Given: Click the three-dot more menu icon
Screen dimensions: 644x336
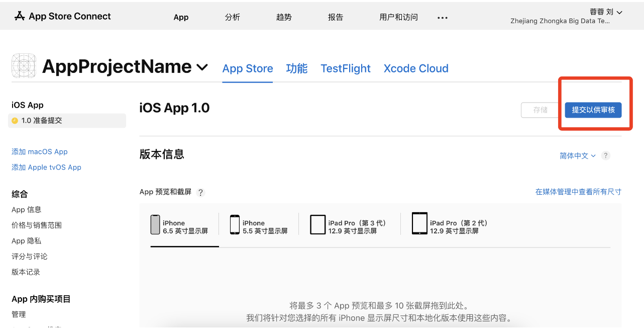Looking at the screenshot, I should (442, 18).
